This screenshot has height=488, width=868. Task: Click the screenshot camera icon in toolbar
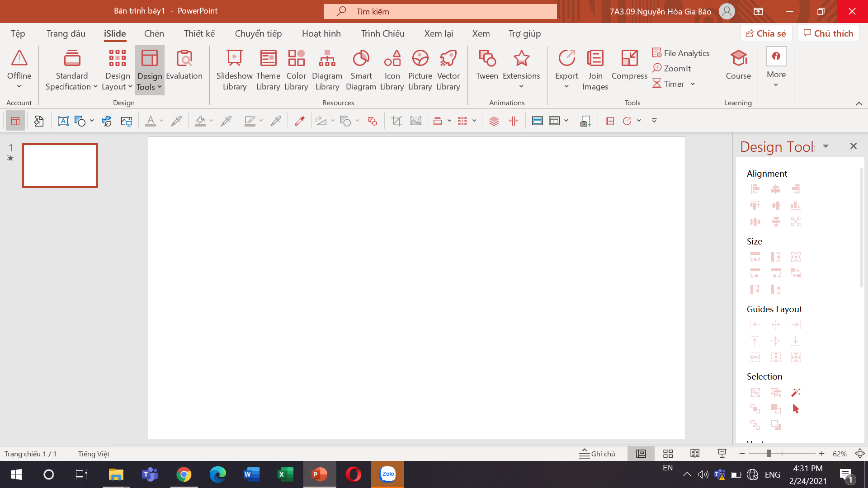coord(585,121)
